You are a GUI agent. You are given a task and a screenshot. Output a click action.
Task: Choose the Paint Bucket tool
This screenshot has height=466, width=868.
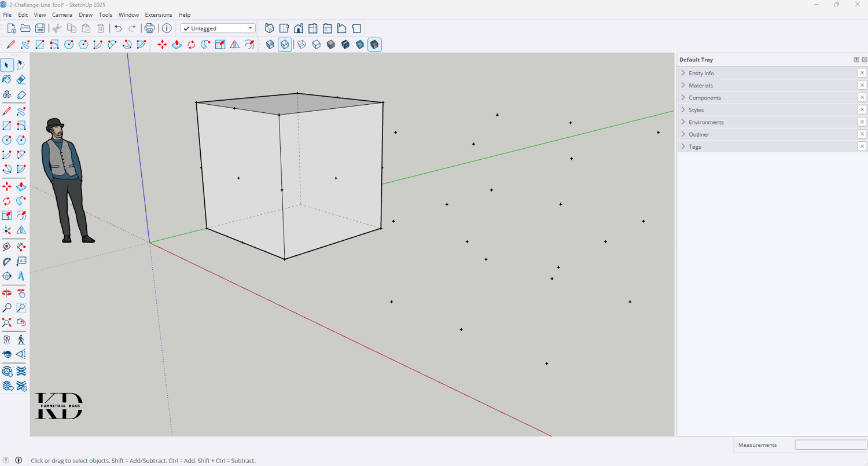(x=7, y=79)
